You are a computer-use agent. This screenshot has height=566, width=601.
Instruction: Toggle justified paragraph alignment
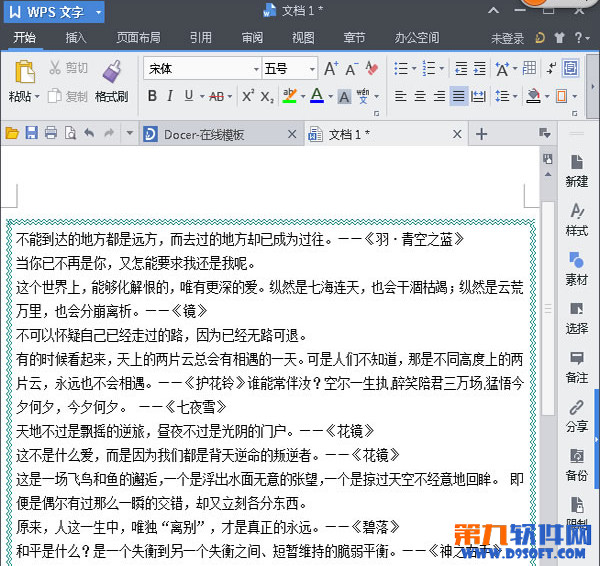coord(458,97)
